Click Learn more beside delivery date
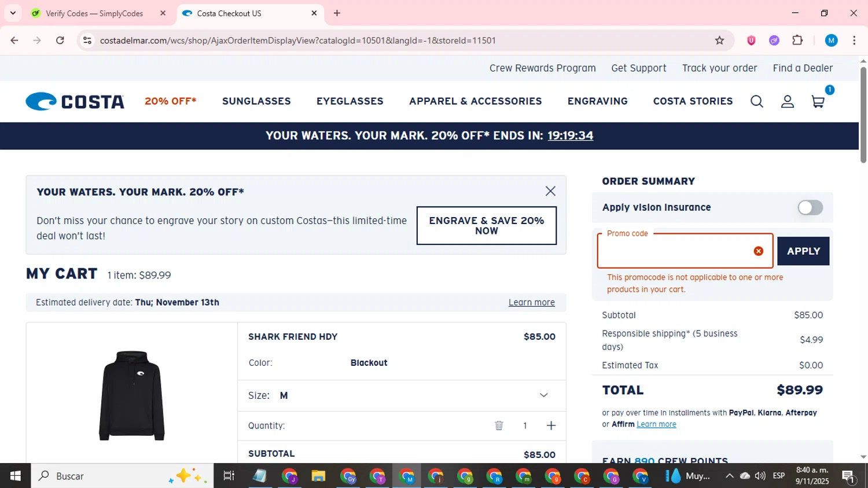868x488 pixels. [531, 302]
